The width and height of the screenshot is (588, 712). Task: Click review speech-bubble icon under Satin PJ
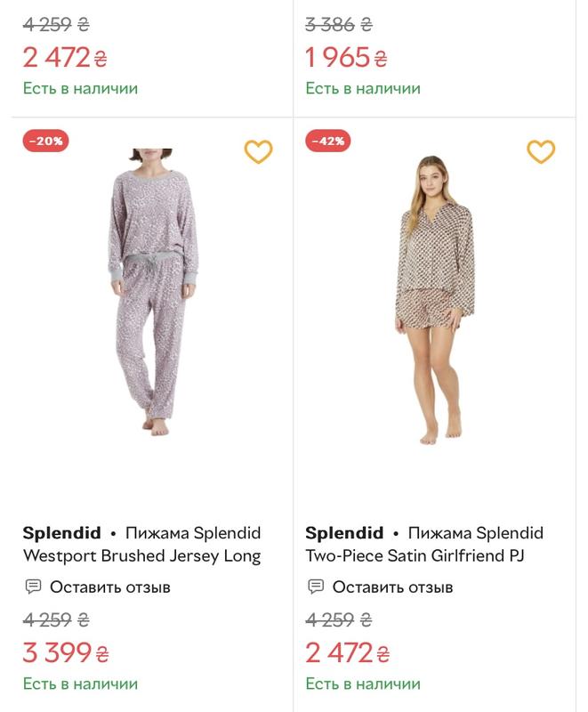coord(316,587)
